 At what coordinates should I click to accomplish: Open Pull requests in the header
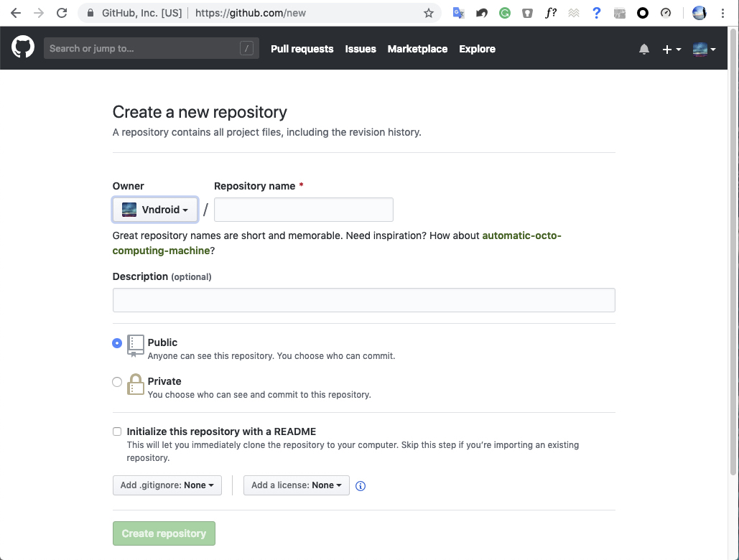click(x=302, y=49)
